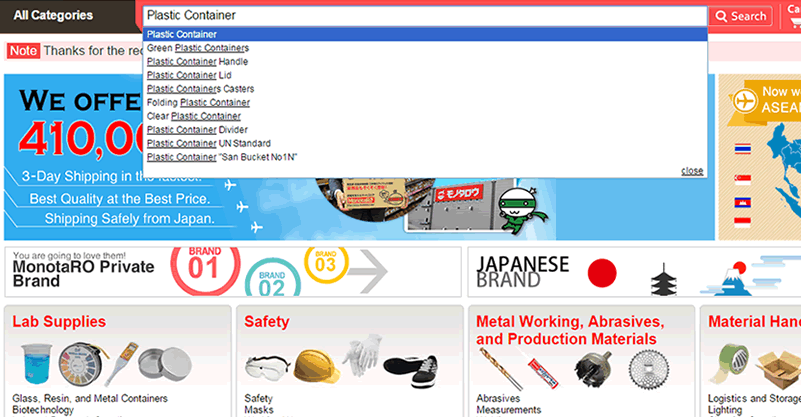Choose 'Folding Plastic Container' suggestion
Viewport: 801px width, 417px height.
pos(198,103)
